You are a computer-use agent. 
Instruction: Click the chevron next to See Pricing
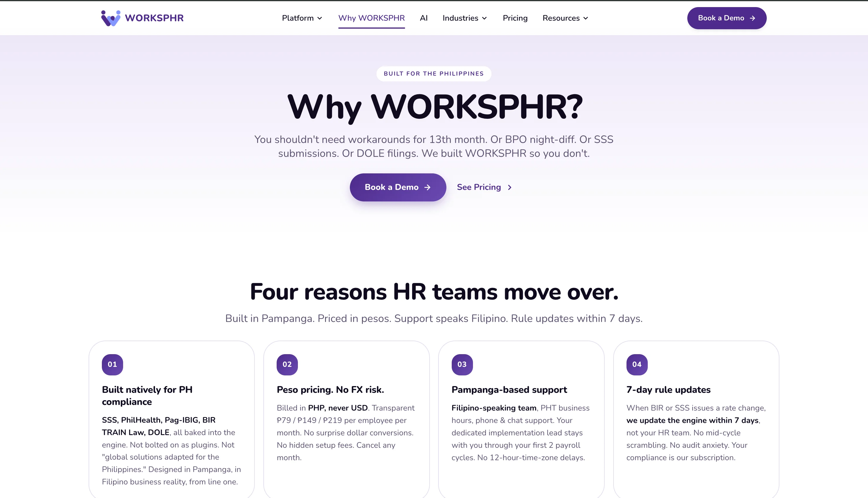tap(510, 188)
